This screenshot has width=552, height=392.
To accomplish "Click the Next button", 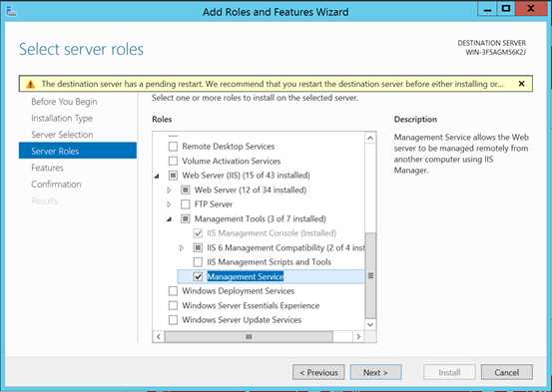I will (375, 372).
